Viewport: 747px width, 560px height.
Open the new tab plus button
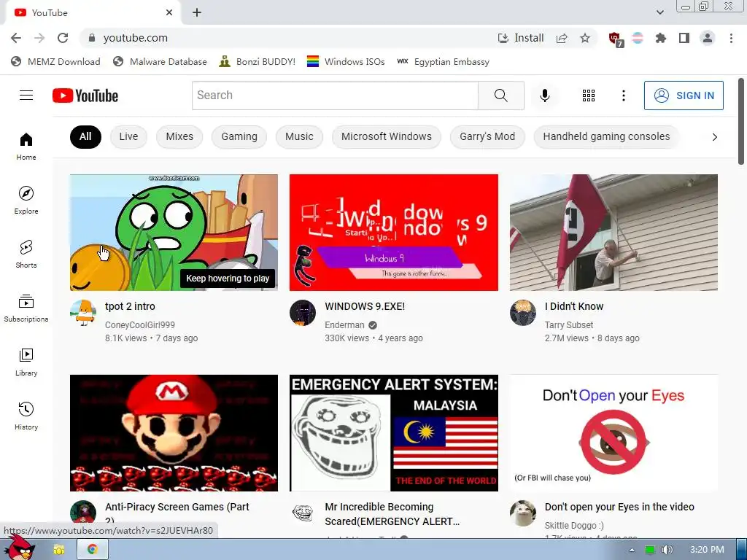pyautogui.click(x=197, y=13)
